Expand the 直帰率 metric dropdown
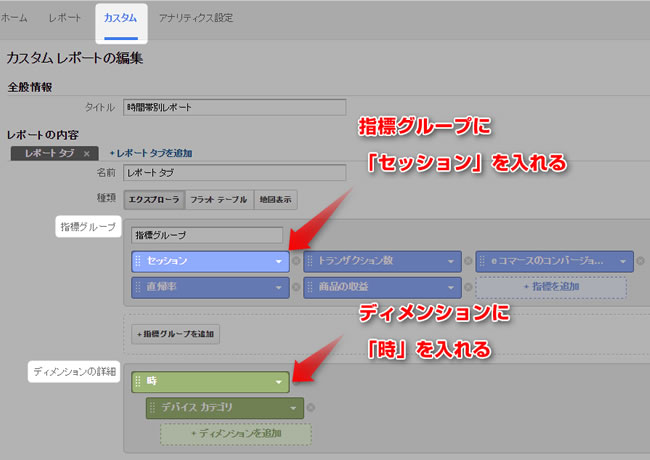Viewport: 650px width, 460px height. [279, 287]
